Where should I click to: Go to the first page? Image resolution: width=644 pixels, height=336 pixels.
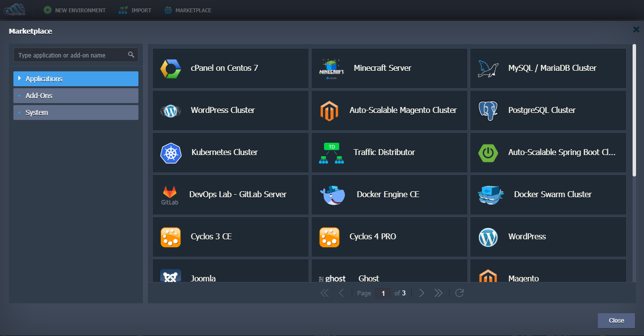[324, 293]
